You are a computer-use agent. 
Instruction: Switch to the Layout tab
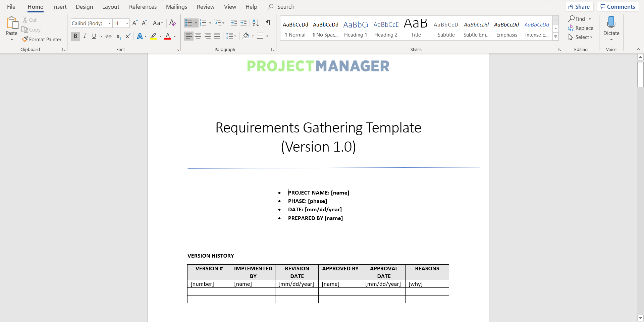point(111,7)
